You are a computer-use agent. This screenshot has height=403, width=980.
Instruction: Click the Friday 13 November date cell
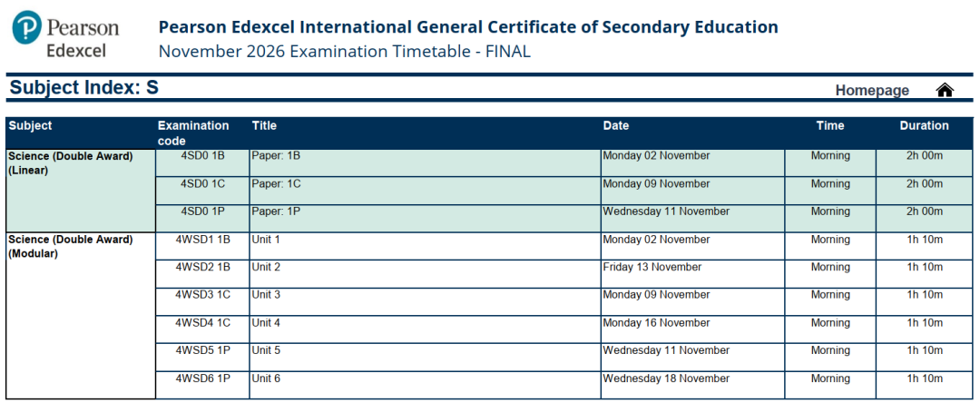(x=692, y=274)
